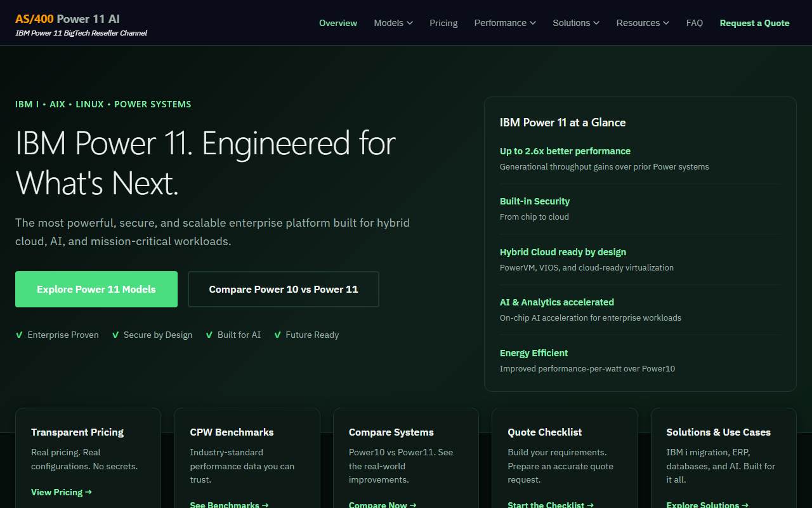
Task: Click 'Industry-standard performance data you can trust.' text
Action: 242,466
